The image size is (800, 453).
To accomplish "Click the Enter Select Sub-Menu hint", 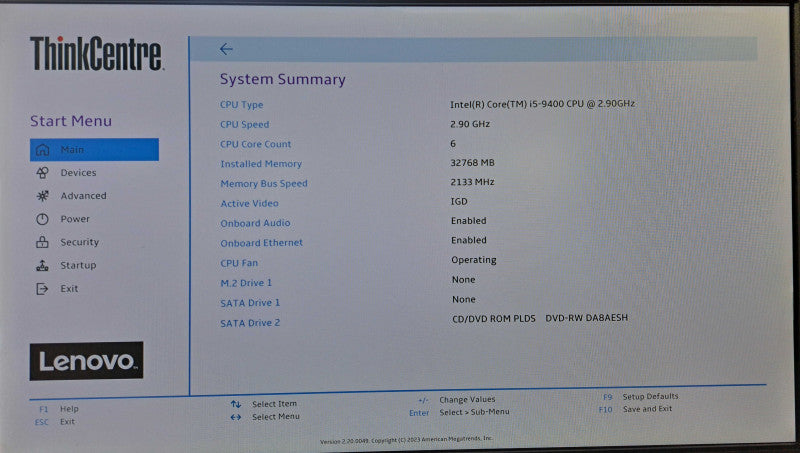I will pyautogui.click(x=459, y=412).
